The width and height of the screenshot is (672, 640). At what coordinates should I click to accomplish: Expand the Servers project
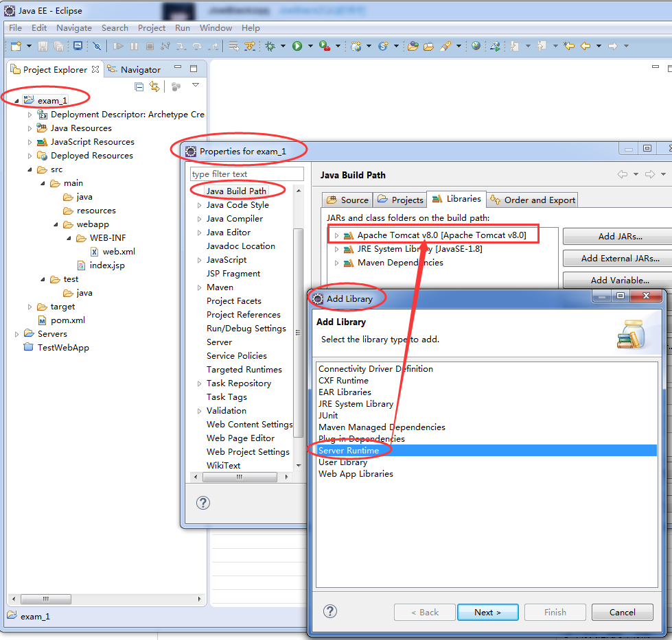[16, 334]
